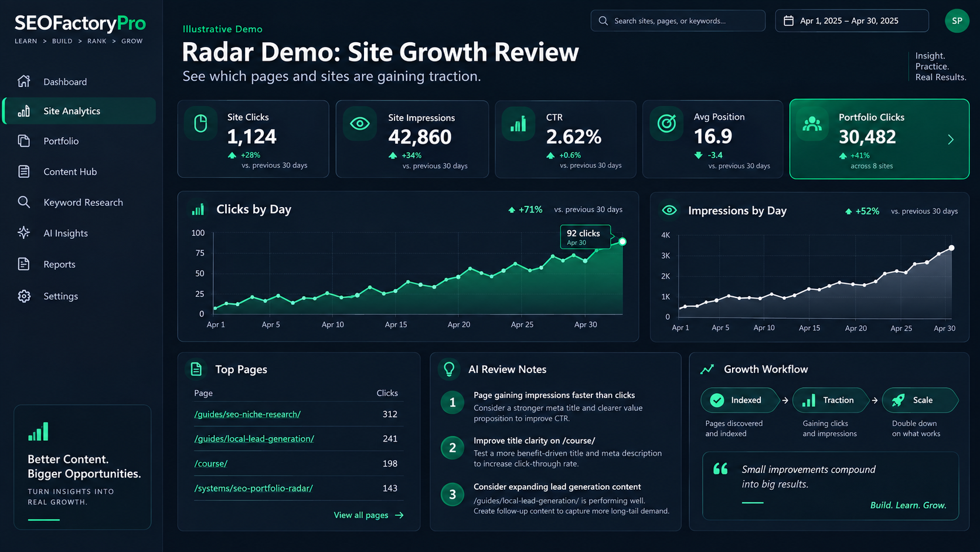The image size is (980, 552).
Task: Click the Traction workflow step button
Action: point(831,400)
